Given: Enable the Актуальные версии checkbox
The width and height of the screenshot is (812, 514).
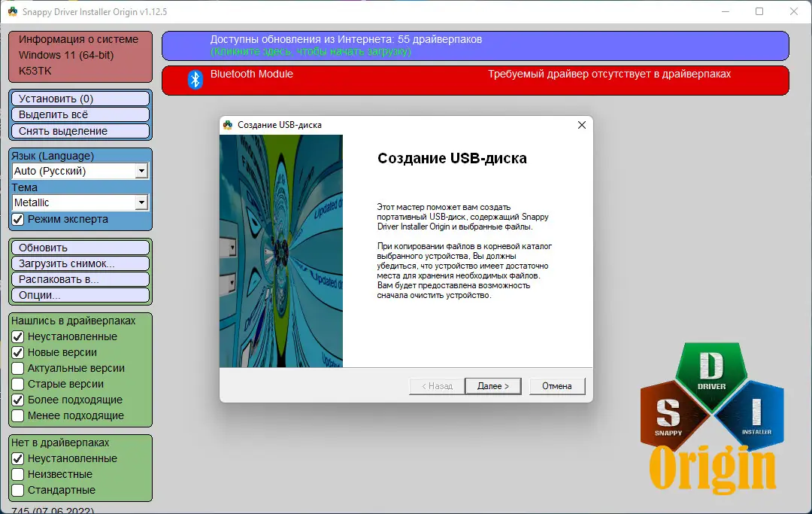Looking at the screenshot, I should coord(18,368).
